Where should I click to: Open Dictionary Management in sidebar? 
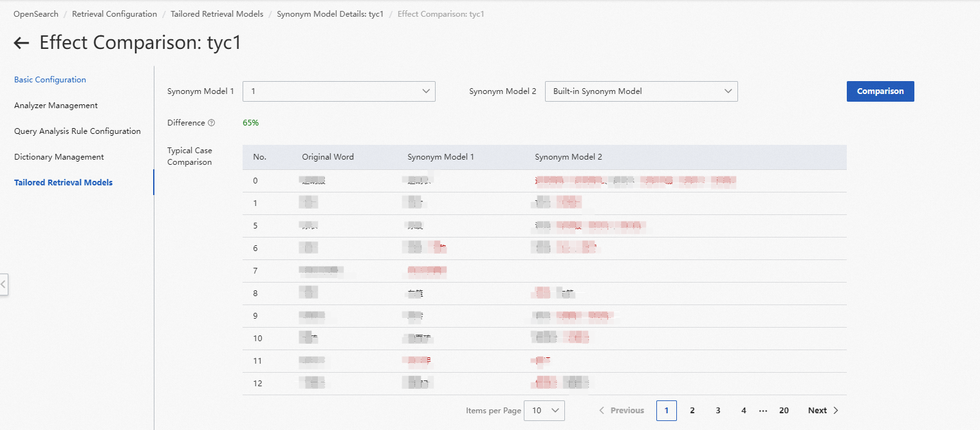click(59, 157)
